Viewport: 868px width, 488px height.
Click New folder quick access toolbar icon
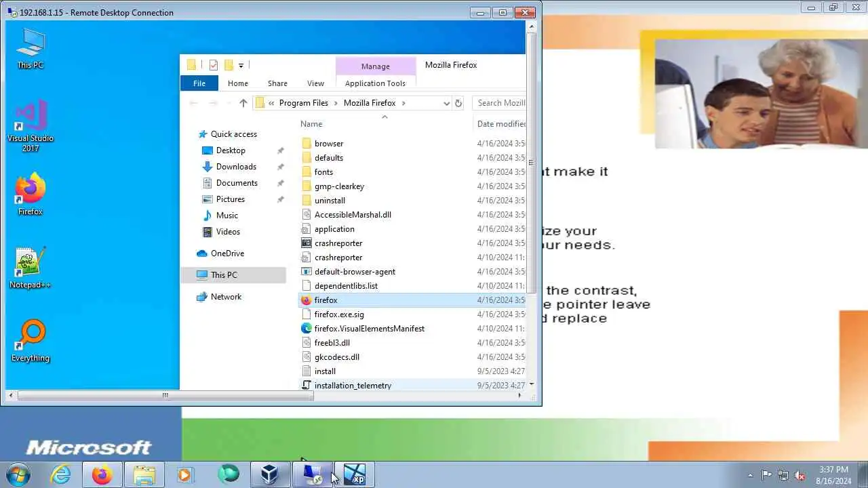click(229, 65)
